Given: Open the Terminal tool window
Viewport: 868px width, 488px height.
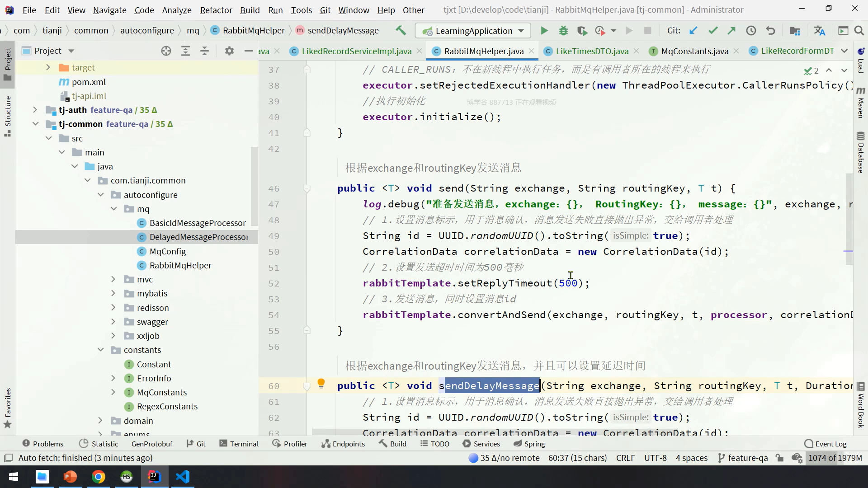Looking at the screenshot, I should tap(239, 444).
